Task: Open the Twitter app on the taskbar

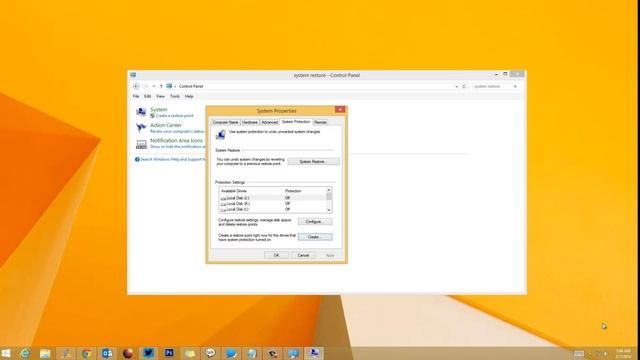Action: pos(148,353)
